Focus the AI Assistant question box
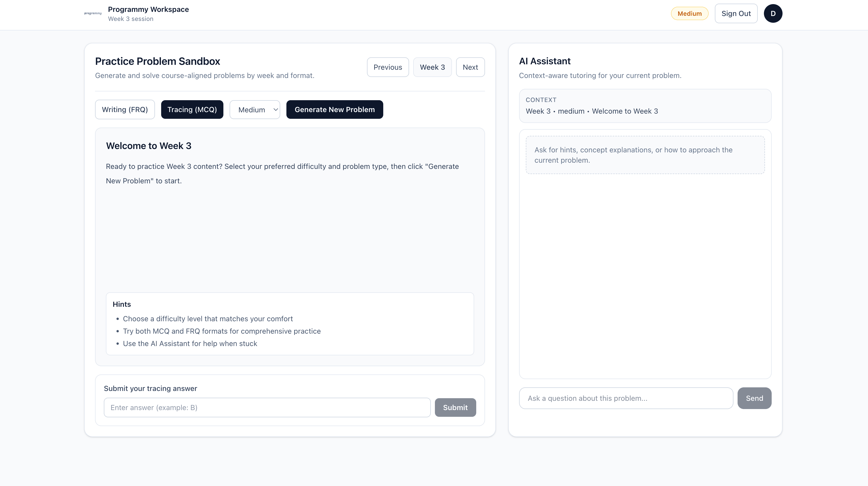 626,398
